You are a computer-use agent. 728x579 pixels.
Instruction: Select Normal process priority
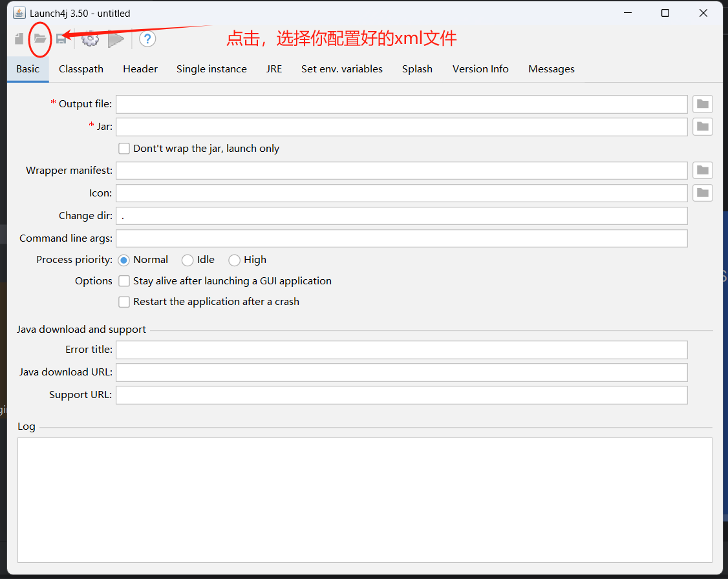tap(124, 260)
